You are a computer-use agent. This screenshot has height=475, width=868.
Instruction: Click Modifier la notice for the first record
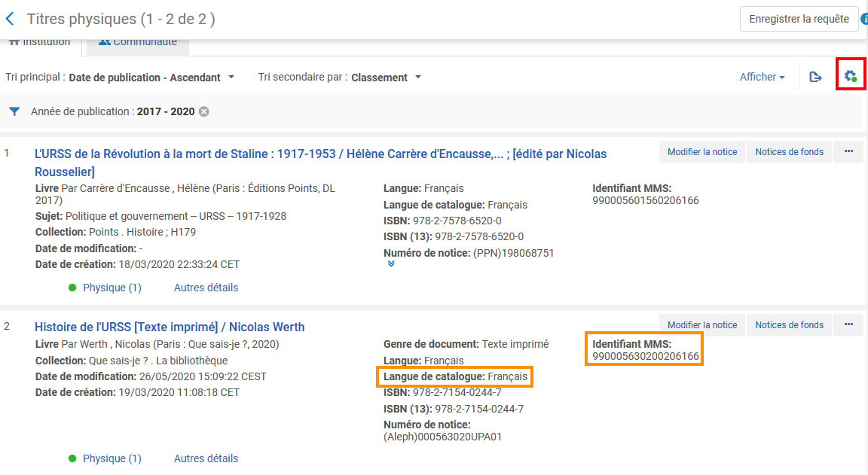click(701, 152)
